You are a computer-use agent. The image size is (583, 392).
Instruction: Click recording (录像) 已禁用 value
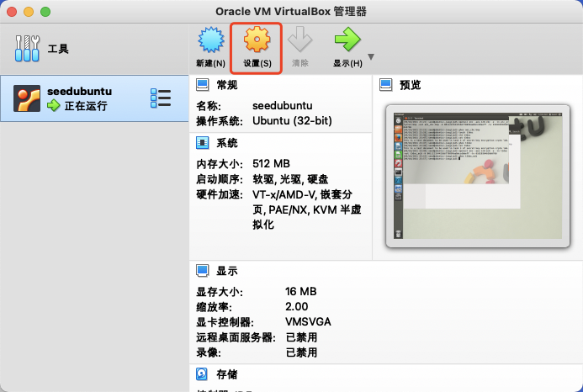(x=301, y=352)
